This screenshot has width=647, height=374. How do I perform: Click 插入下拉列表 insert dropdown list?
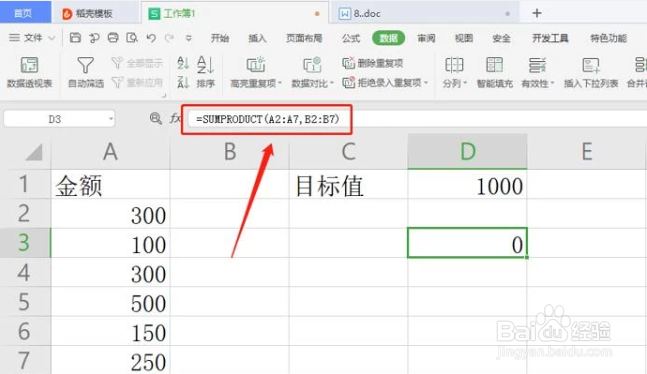click(x=591, y=72)
